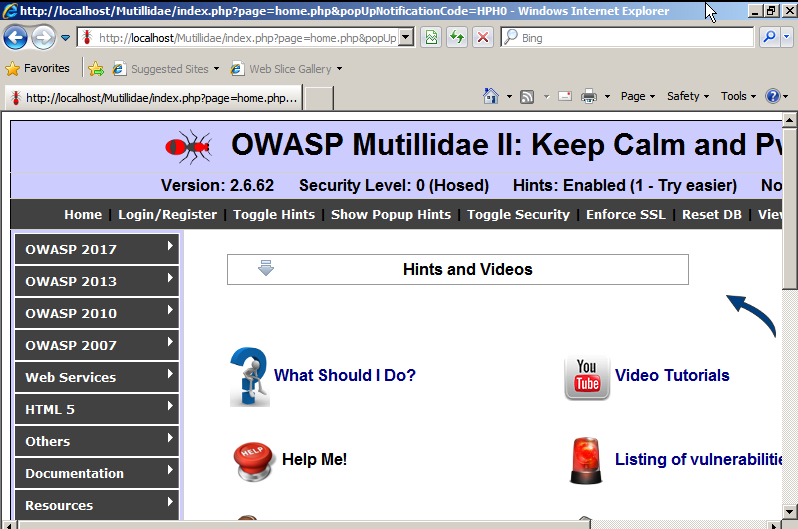Click Toggle Security in the top menu
This screenshot has height=529, width=798.
[518, 215]
